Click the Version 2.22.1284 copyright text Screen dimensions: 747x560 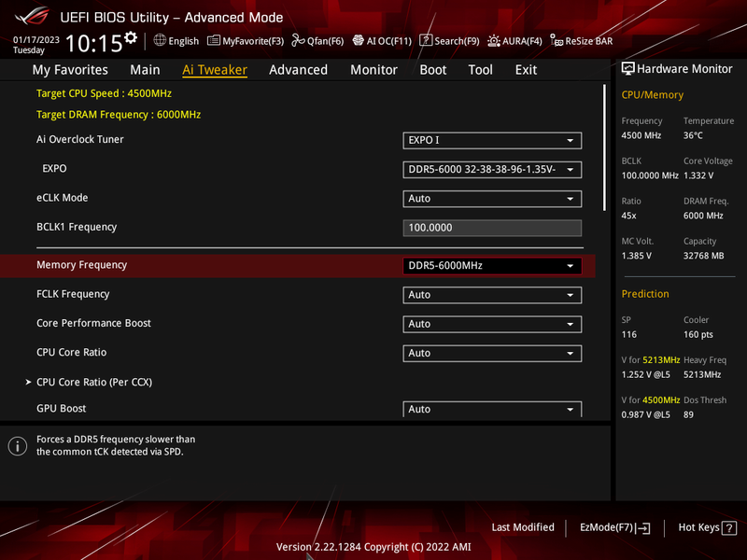[373, 547]
